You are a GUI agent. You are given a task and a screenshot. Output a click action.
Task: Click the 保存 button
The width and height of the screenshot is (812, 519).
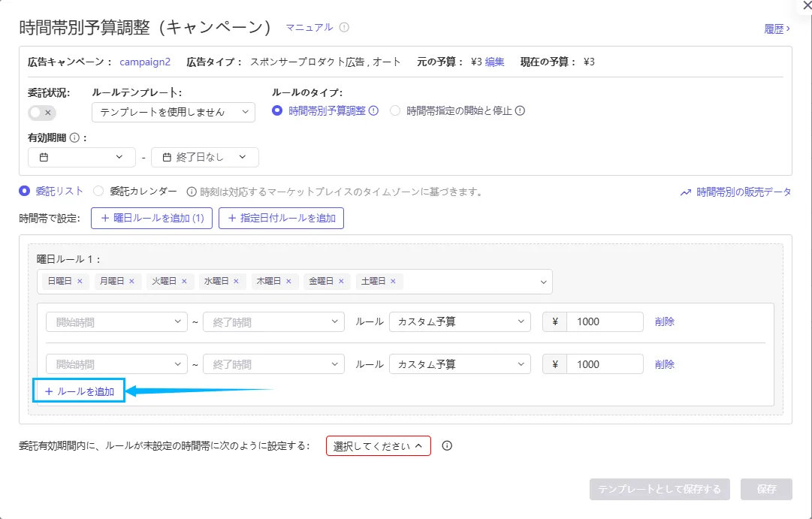[x=766, y=490]
